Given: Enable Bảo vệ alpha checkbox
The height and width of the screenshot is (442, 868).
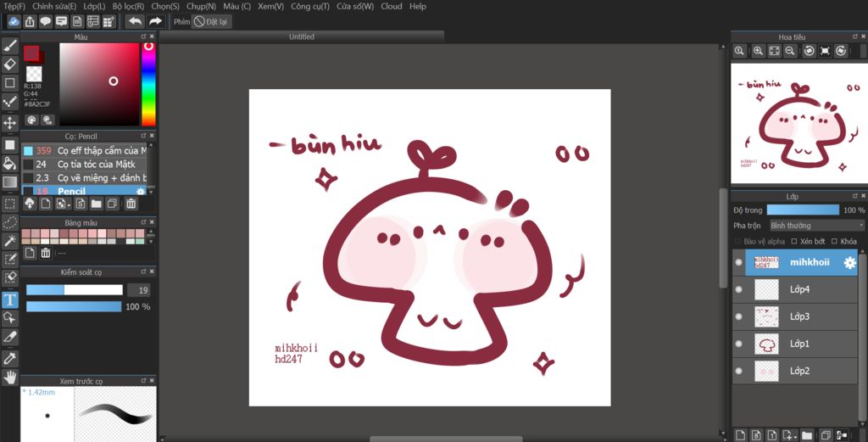Looking at the screenshot, I should (737, 242).
